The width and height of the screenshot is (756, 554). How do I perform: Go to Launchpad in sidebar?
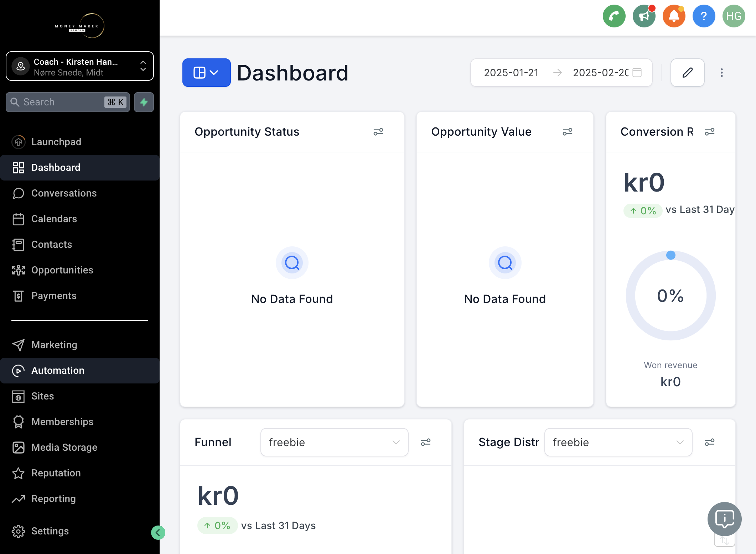[x=80, y=142]
